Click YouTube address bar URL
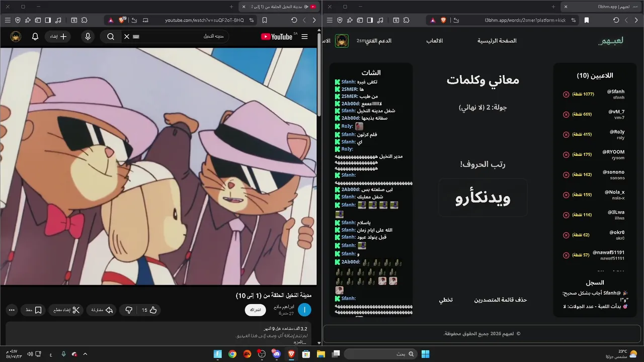The width and height of the screenshot is (644, 362). (x=204, y=20)
